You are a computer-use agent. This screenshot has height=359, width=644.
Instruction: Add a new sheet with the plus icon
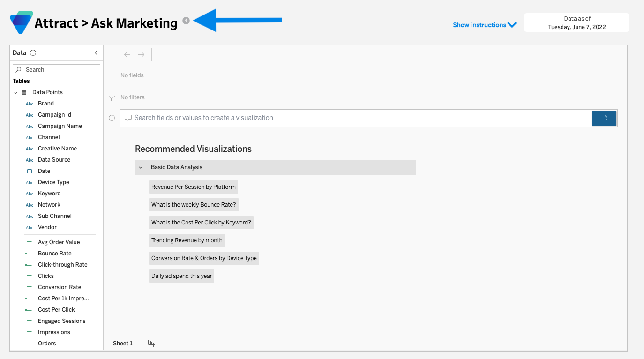tap(151, 343)
